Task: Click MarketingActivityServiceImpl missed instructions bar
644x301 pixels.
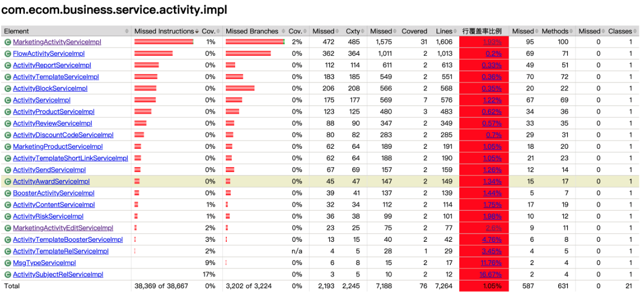Action: [x=164, y=42]
